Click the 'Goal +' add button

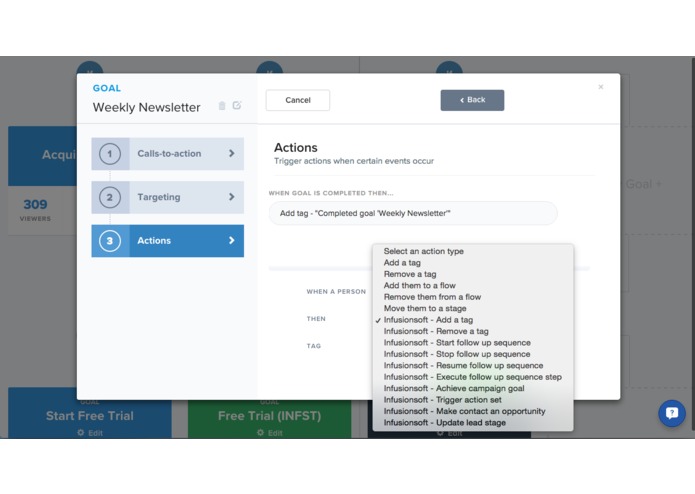coord(644,184)
